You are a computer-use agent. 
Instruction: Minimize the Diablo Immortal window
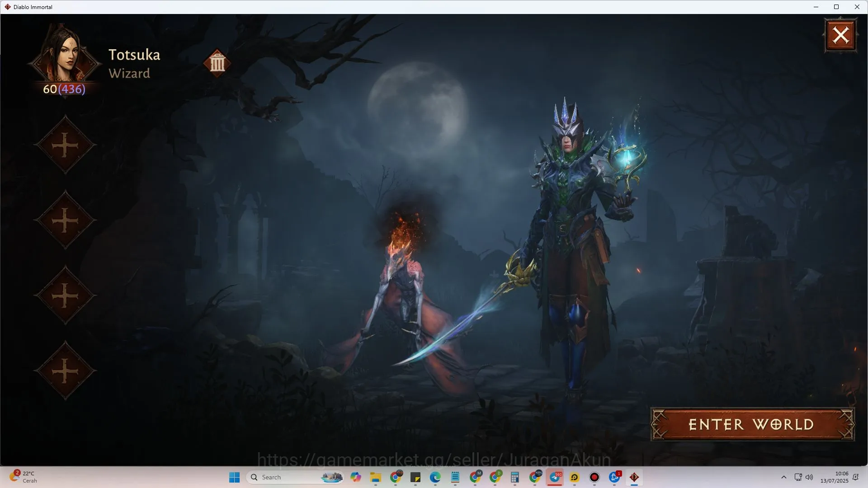(816, 7)
